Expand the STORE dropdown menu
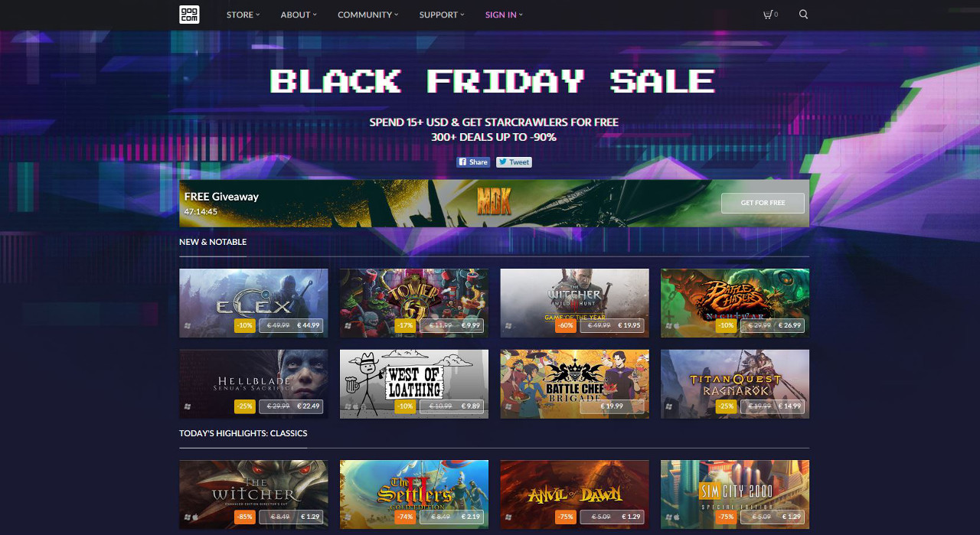Image resolution: width=980 pixels, height=535 pixels. [243, 15]
